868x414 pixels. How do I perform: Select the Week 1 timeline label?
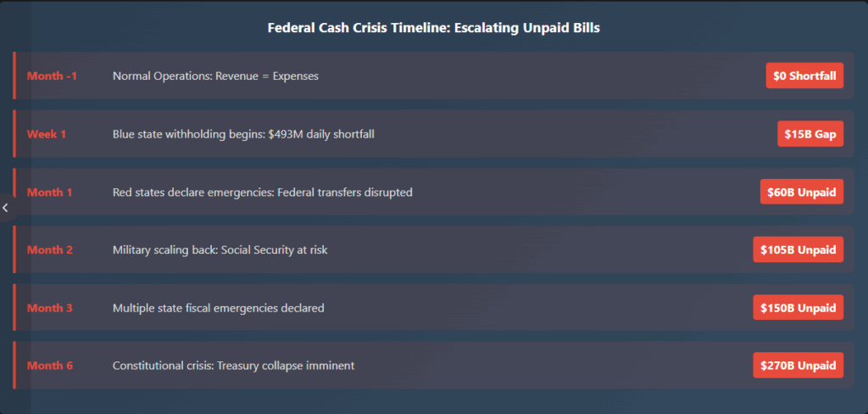click(47, 134)
